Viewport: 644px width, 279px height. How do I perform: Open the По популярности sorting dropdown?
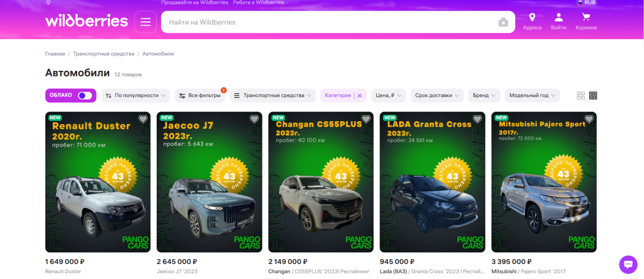[x=135, y=96]
